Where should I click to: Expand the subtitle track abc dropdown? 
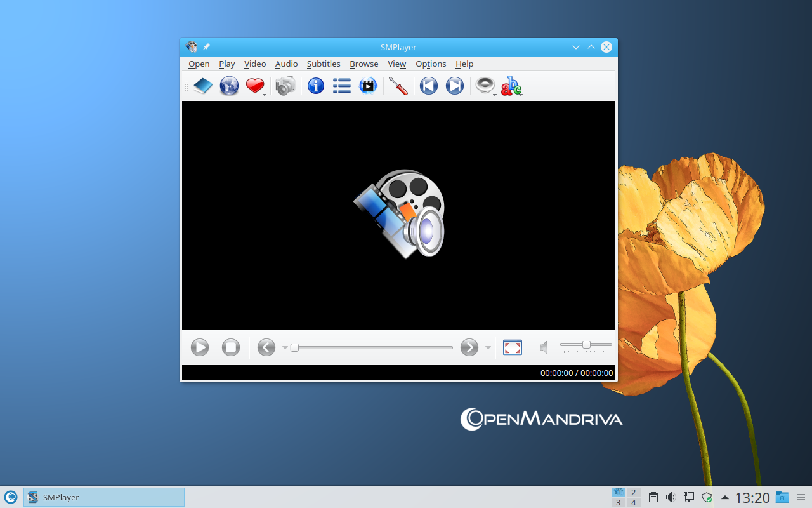(521, 94)
